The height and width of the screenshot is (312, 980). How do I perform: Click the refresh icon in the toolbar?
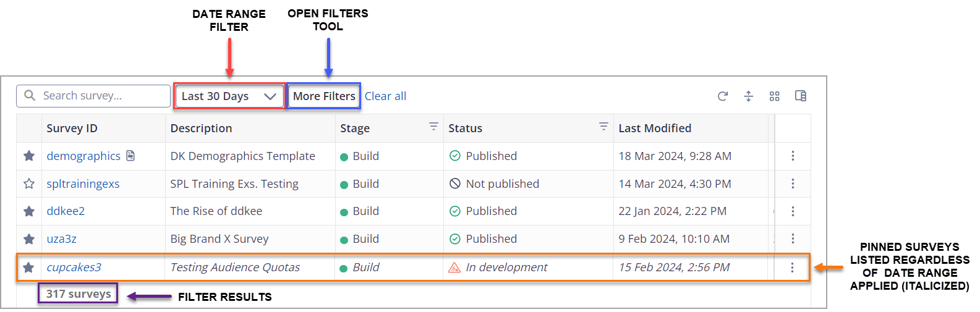pos(722,96)
